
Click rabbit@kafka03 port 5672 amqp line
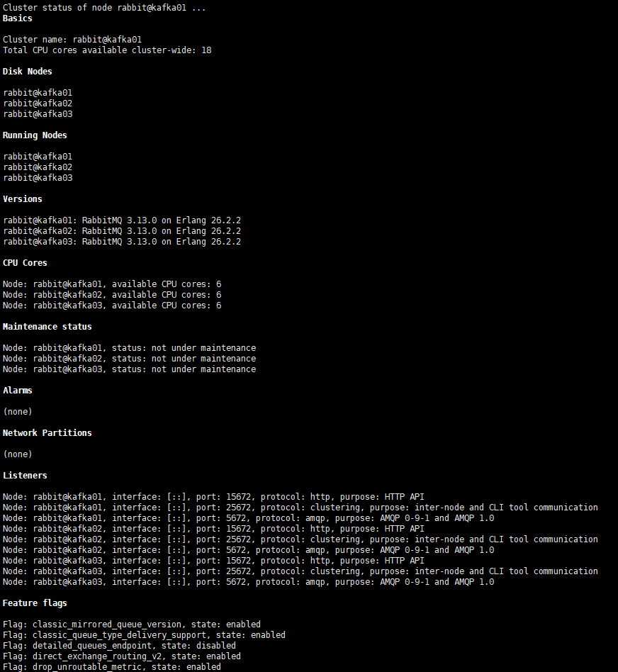249,581
